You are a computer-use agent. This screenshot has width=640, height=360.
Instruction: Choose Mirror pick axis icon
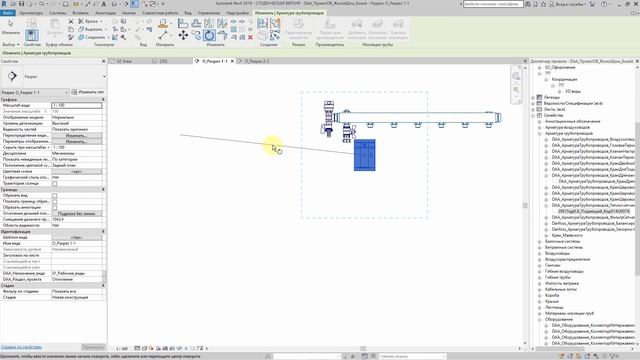click(209, 23)
